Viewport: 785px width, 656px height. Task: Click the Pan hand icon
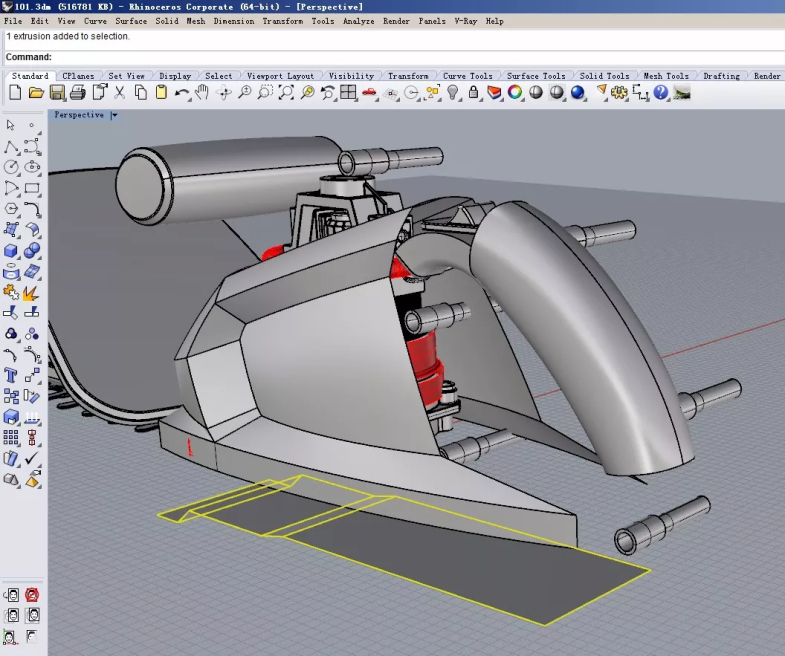(x=202, y=93)
